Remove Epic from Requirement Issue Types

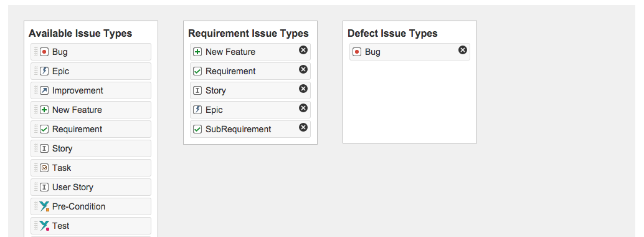point(303,108)
